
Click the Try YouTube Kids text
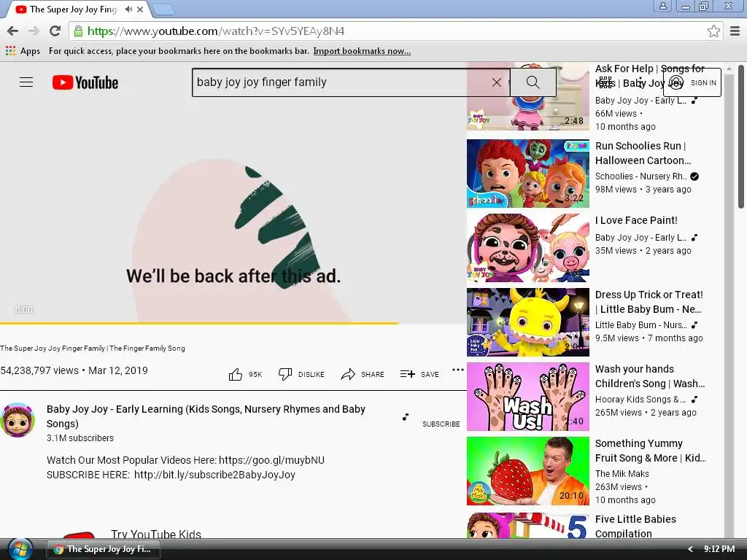coord(156,534)
